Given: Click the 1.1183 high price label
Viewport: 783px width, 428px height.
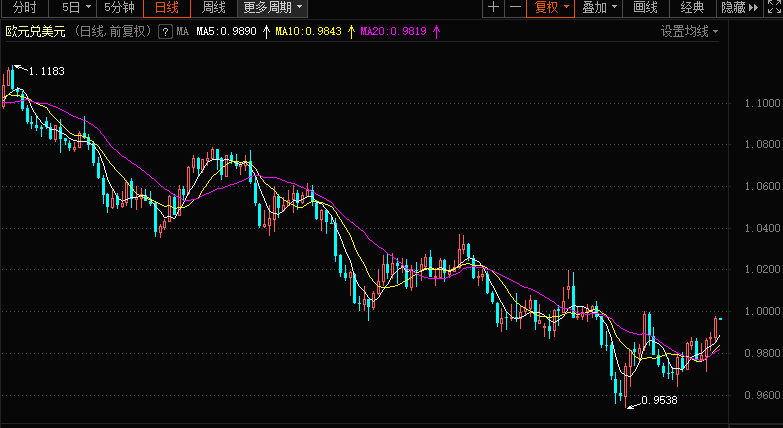Looking at the screenshot, I should click(x=46, y=71).
